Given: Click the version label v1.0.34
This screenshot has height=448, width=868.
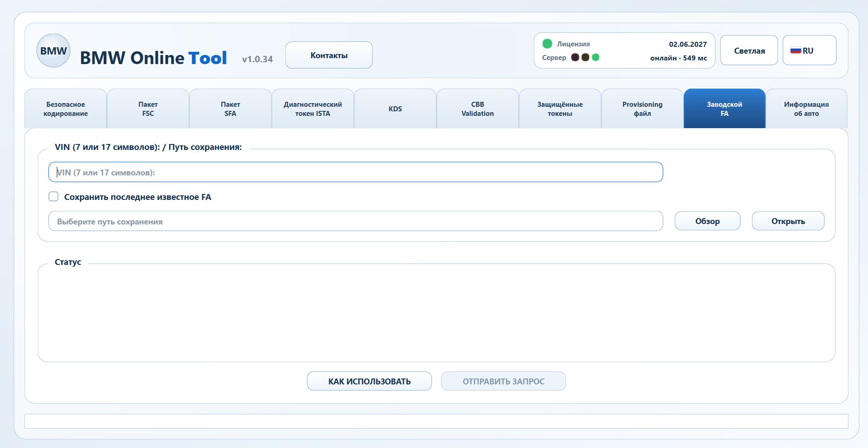Looking at the screenshot, I should (257, 59).
